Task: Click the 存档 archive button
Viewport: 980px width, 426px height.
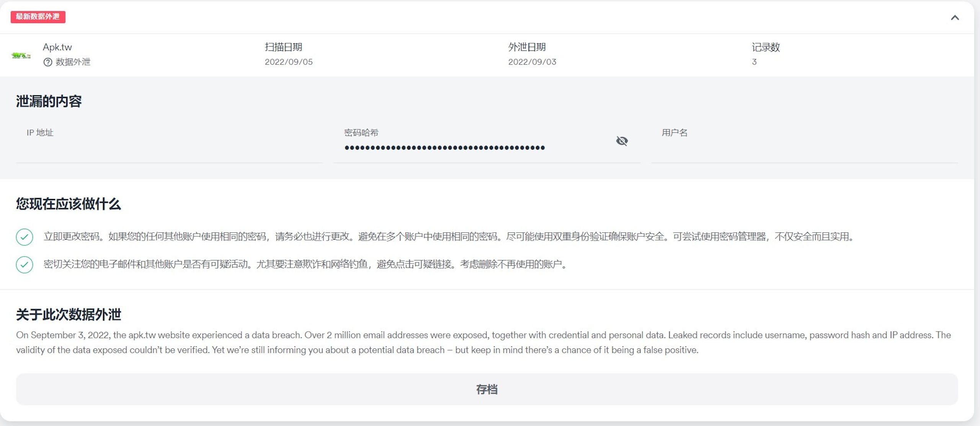Action: pyautogui.click(x=487, y=389)
